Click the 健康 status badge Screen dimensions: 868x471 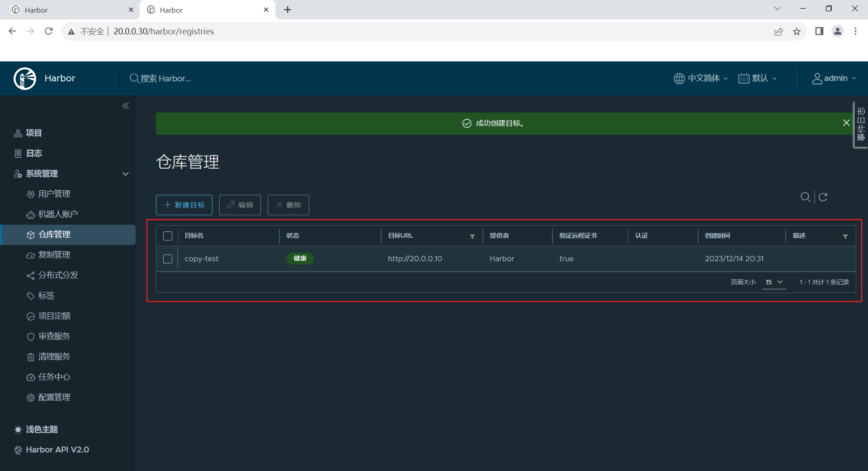click(x=300, y=259)
